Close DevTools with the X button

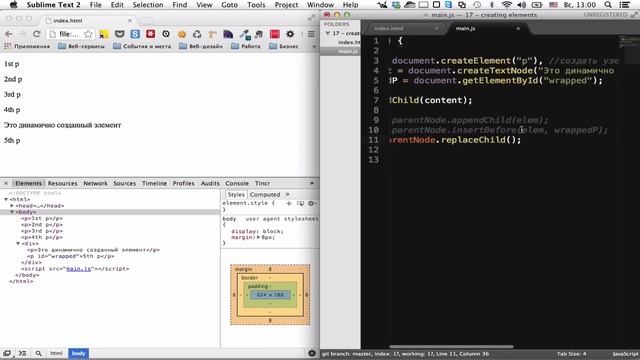(x=6, y=183)
